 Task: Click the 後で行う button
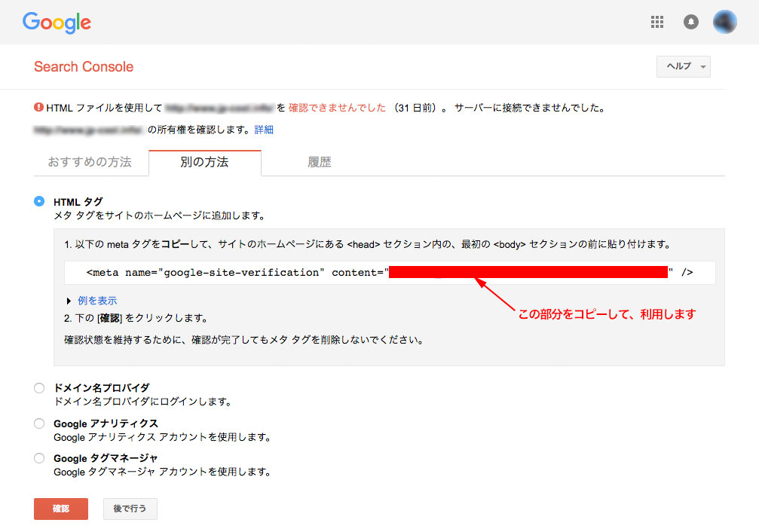click(x=130, y=509)
